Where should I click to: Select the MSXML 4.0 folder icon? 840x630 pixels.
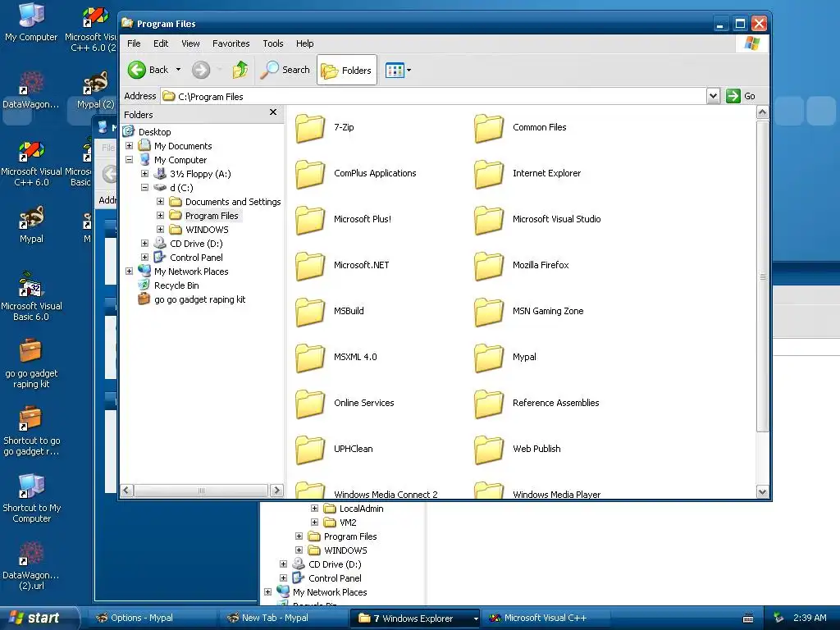click(x=310, y=358)
